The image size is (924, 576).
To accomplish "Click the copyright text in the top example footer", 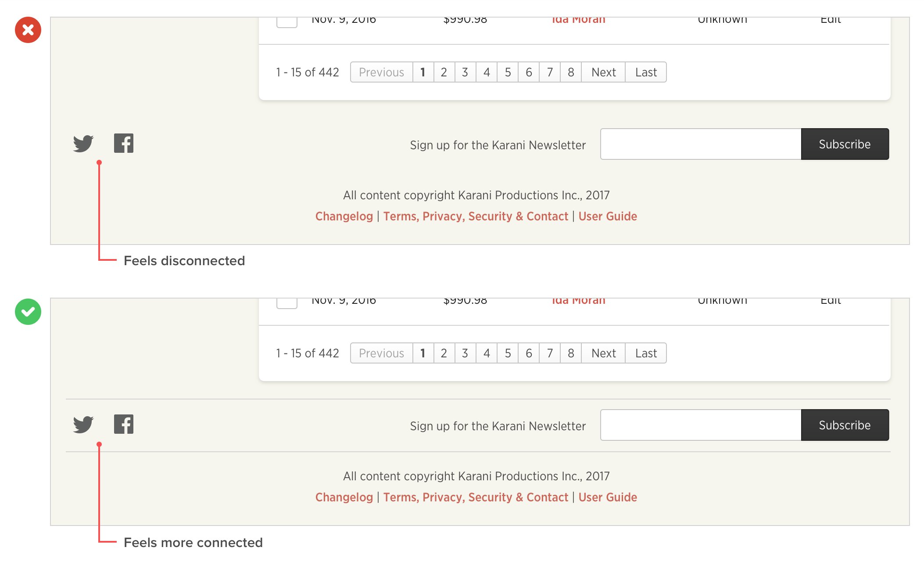I will (x=476, y=195).
